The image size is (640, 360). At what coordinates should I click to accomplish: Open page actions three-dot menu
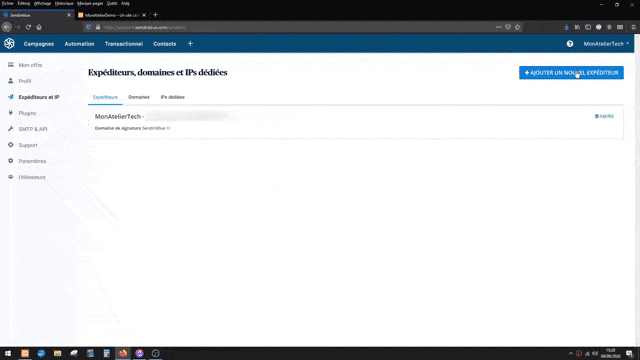click(x=498, y=27)
